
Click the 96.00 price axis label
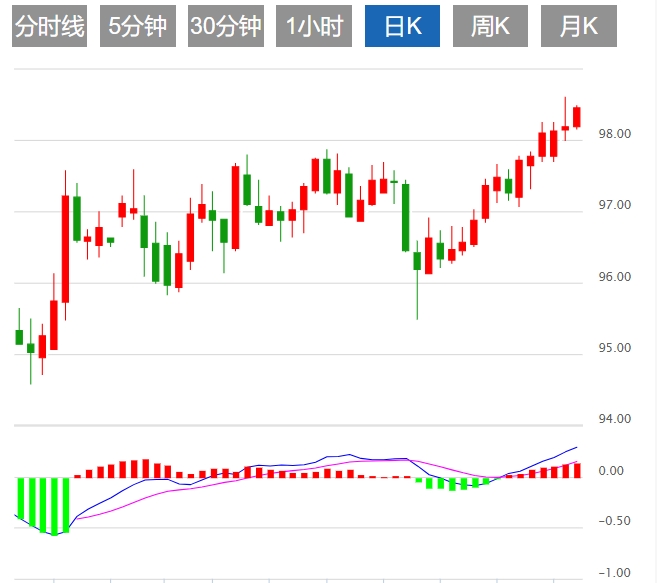tap(614, 277)
